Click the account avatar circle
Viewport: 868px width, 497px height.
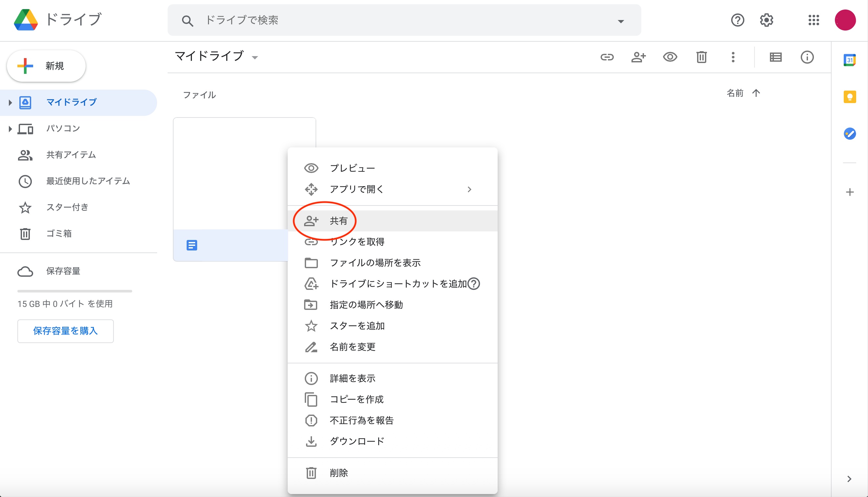845,20
